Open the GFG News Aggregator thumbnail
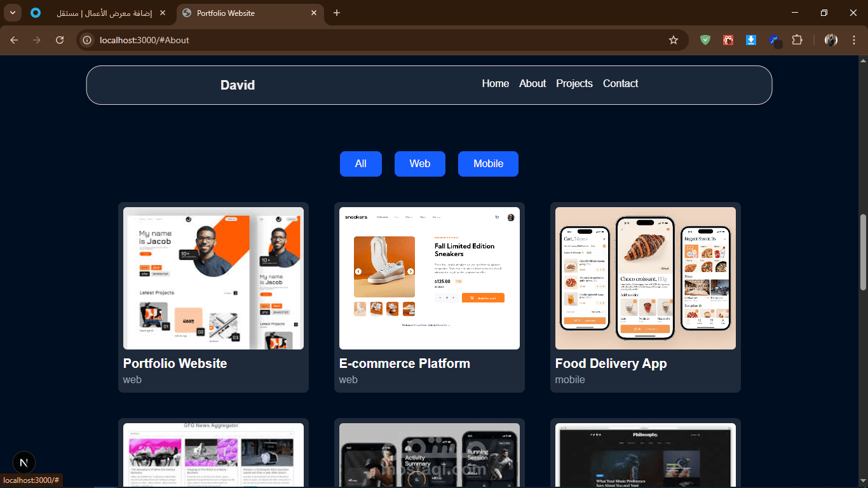 pos(214,456)
